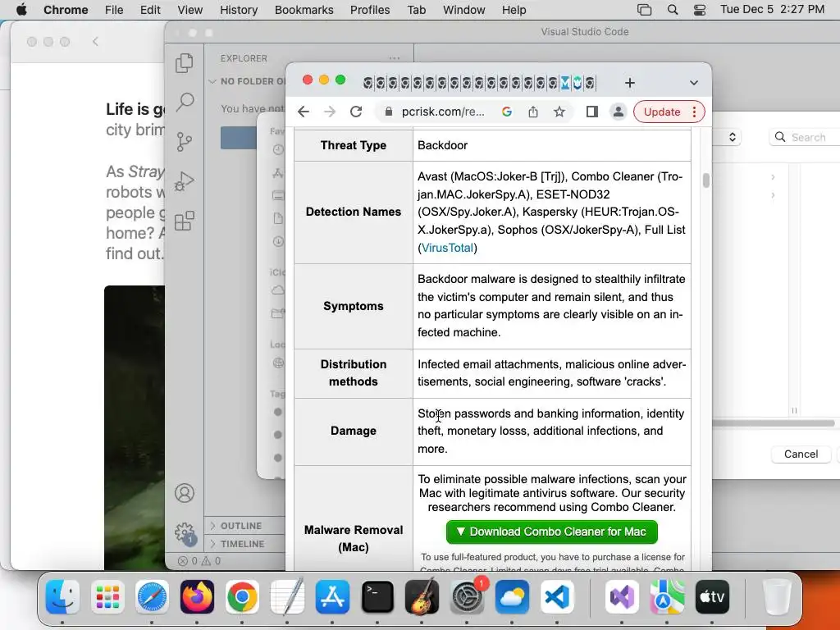This screenshot has height=630, width=840.
Task: Open Spotlight search in the menu bar
Action: point(673,10)
